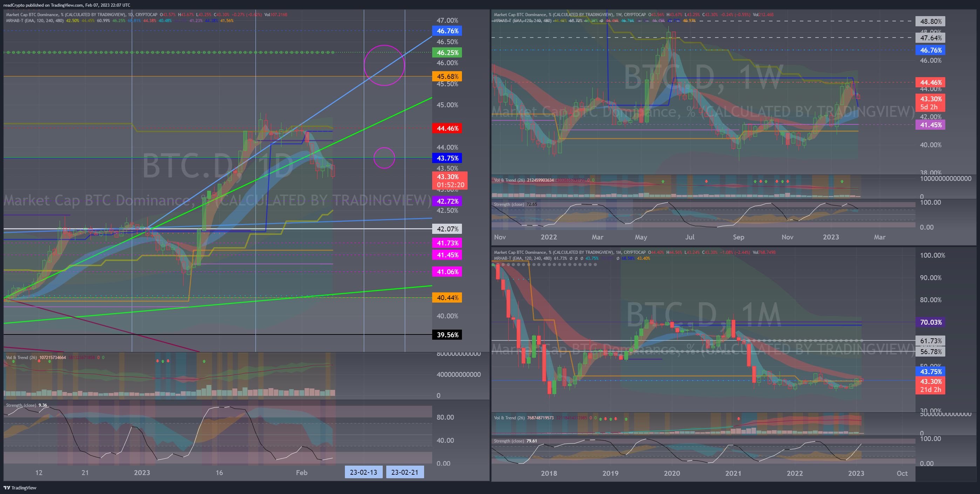Image resolution: width=980 pixels, height=494 pixels.
Task: Click the blue 43.75% label on daily chart
Action: click(447, 158)
